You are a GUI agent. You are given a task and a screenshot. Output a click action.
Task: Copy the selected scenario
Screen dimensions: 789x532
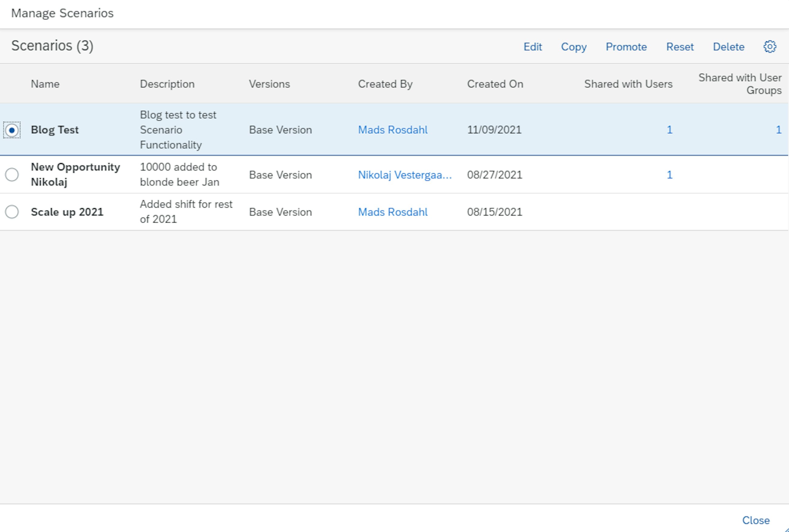tap(574, 47)
